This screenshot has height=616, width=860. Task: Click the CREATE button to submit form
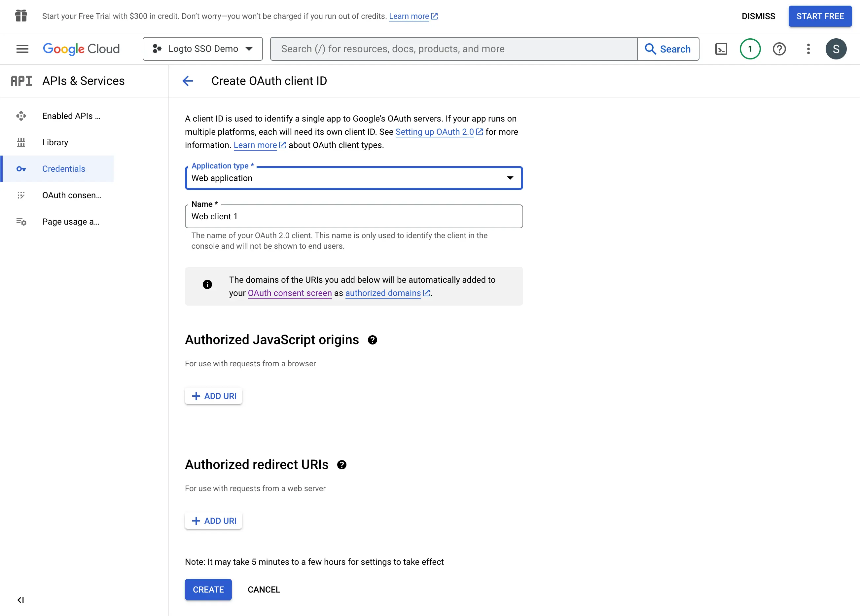(208, 589)
